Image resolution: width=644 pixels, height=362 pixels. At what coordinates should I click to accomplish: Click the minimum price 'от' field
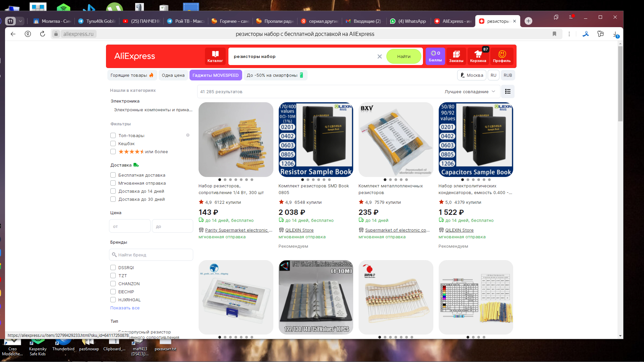129,226
